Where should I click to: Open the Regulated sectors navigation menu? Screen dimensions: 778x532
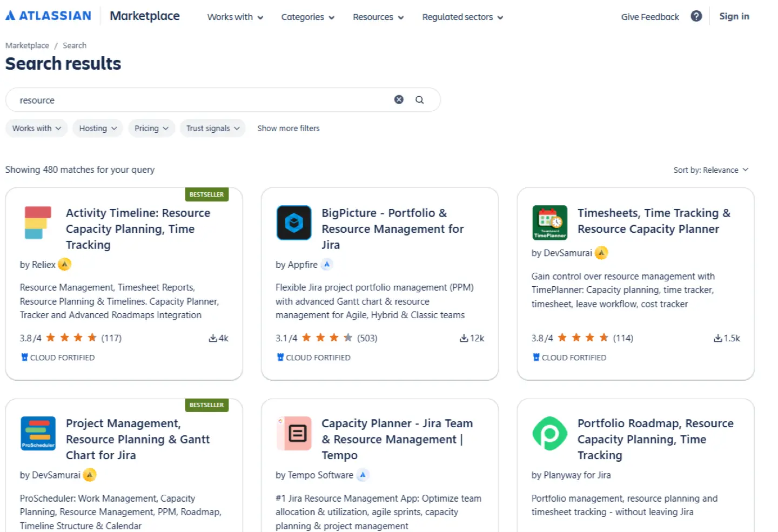pos(462,17)
